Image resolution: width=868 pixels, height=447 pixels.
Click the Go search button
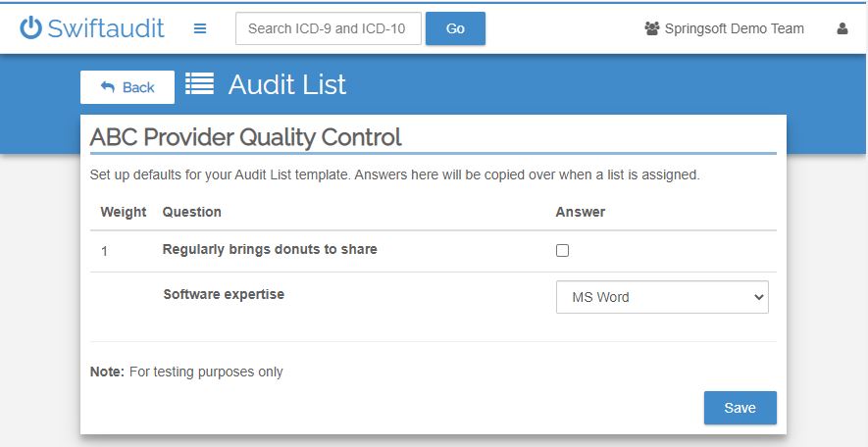click(455, 28)
